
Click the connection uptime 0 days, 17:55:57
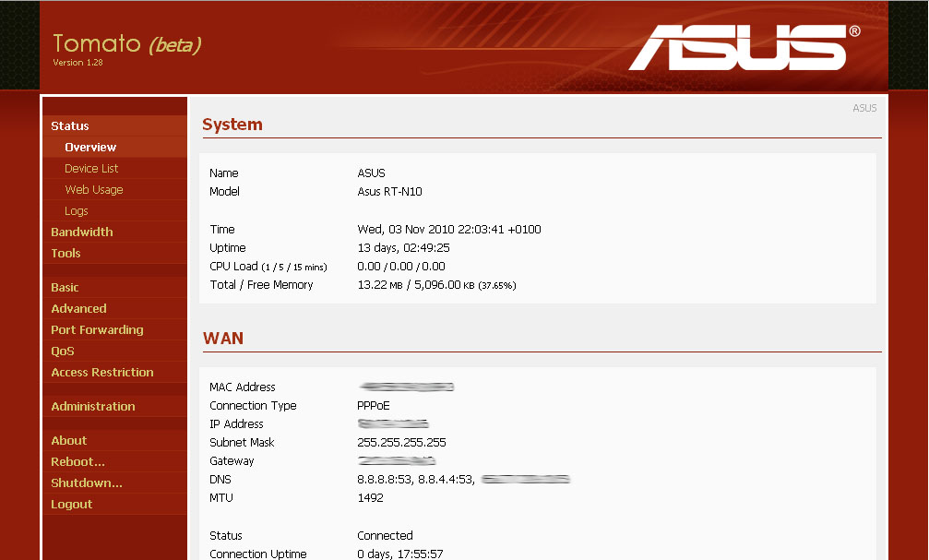[399, 554]
